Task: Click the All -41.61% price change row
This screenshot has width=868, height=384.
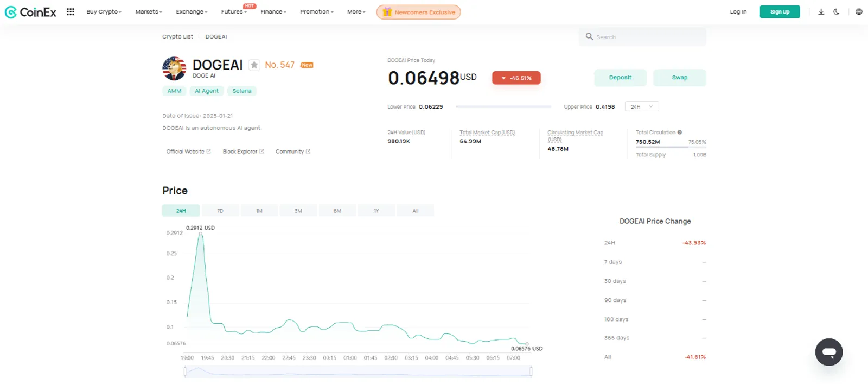Action: (x=655, y=357)
